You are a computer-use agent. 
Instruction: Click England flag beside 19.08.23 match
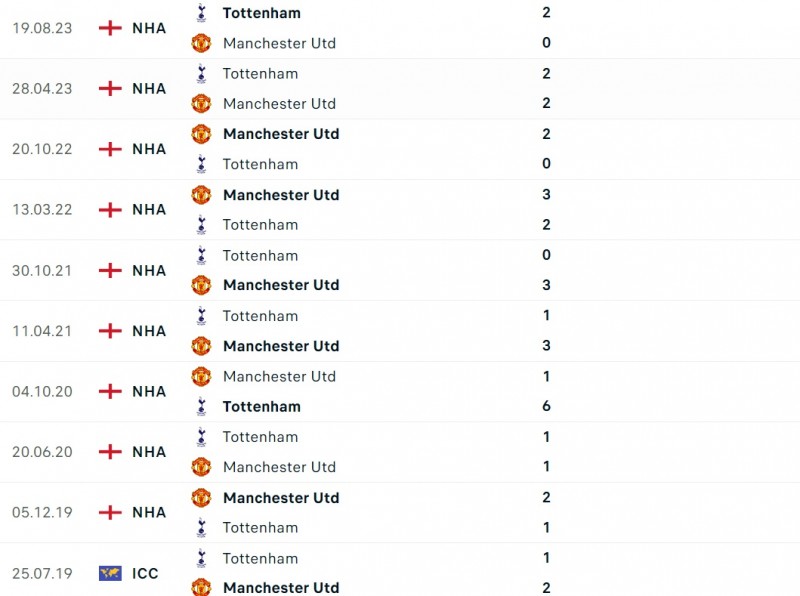tap(110, 28)
